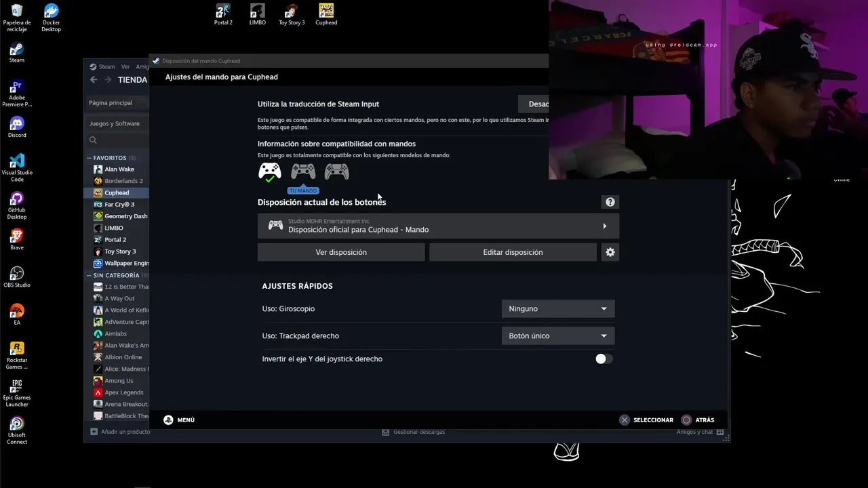The height and width of the screenshot is (488, 868).
Task: Open the Docker Desktop shortcut
Action: pyautogui.click(x=51, y=18)
